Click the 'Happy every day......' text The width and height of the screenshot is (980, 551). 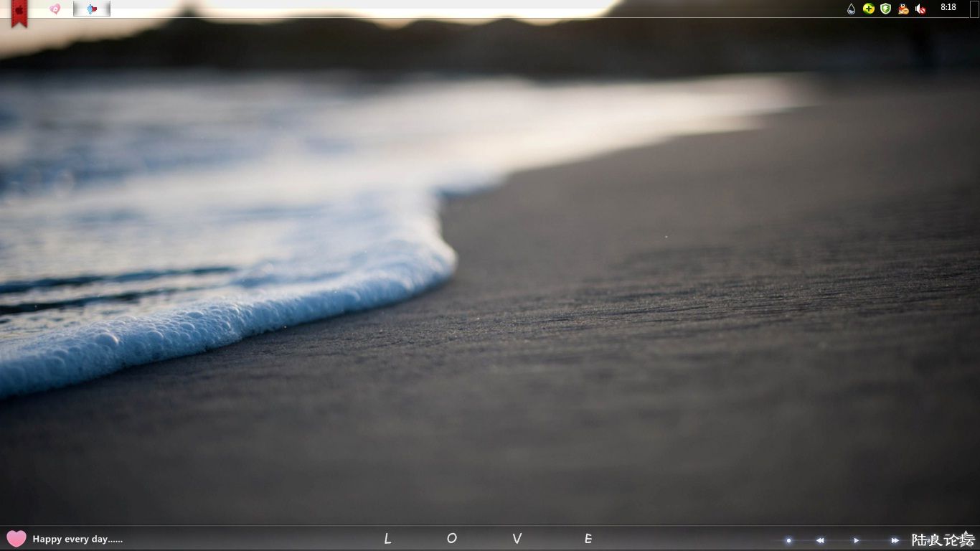pos(77,540)
